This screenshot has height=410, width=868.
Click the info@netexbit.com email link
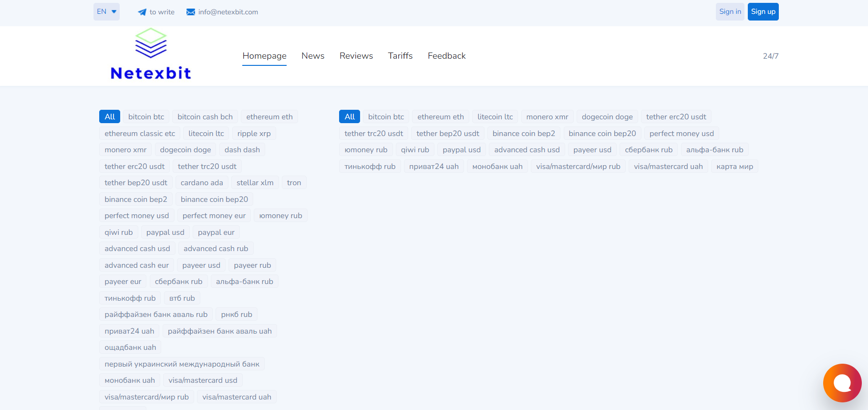pos(228,12)
